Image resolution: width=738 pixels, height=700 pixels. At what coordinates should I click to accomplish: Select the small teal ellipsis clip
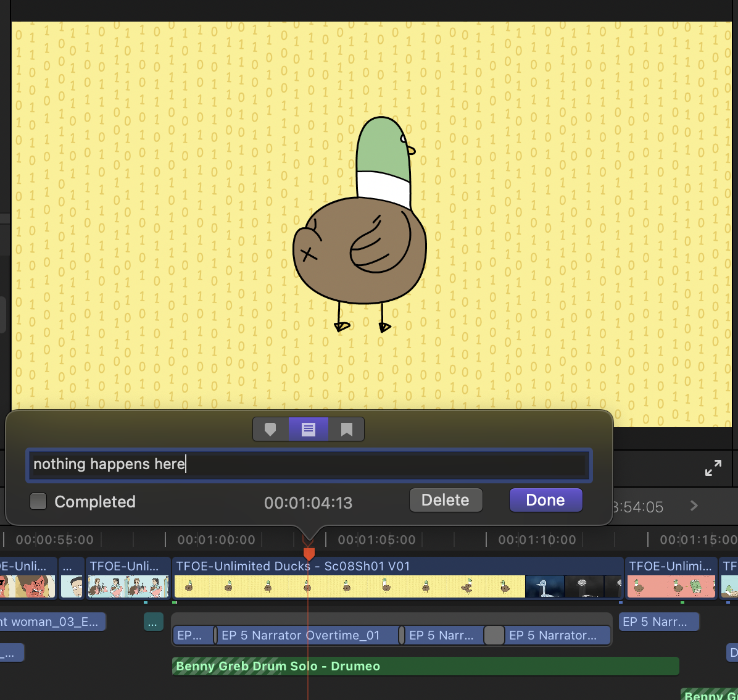(152, 622)
